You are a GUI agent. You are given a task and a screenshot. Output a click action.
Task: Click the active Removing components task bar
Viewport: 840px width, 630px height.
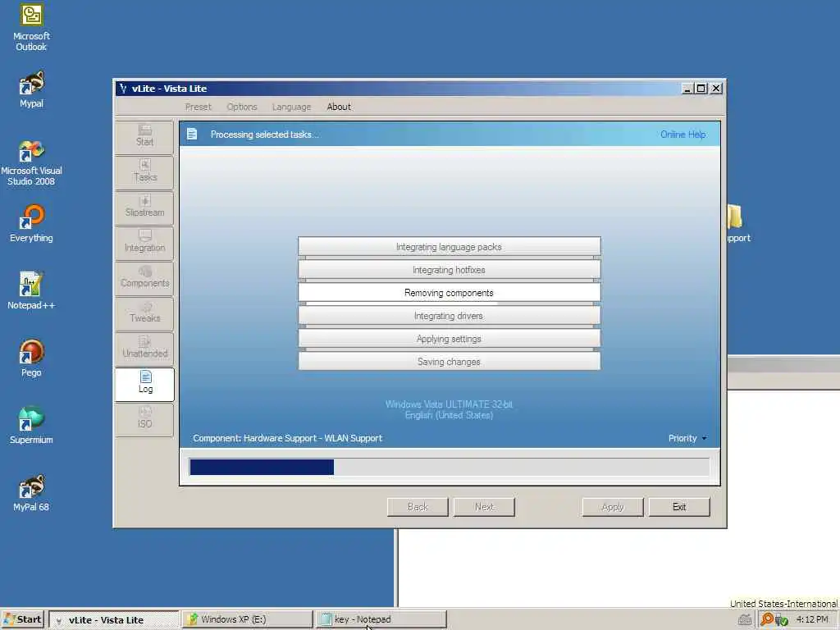coord(449,293)
